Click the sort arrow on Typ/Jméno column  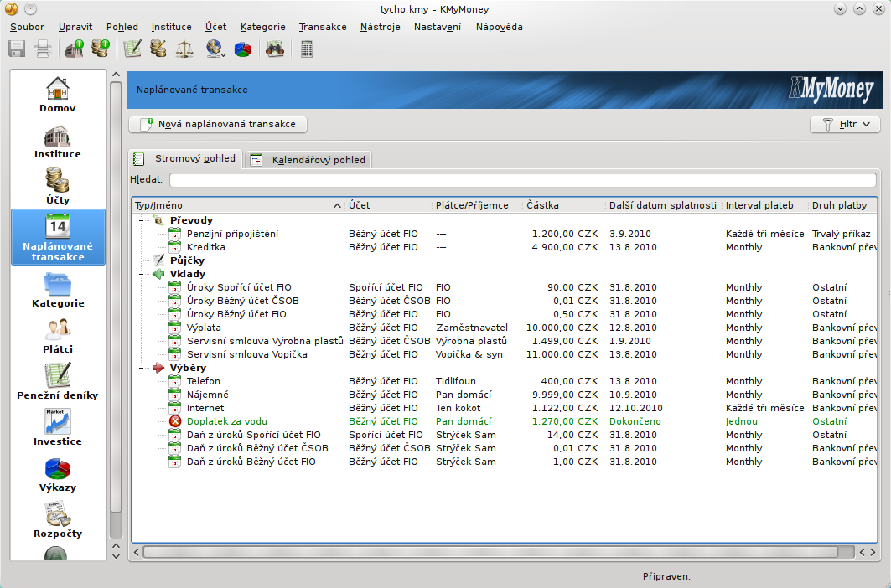tap(337, 206)
